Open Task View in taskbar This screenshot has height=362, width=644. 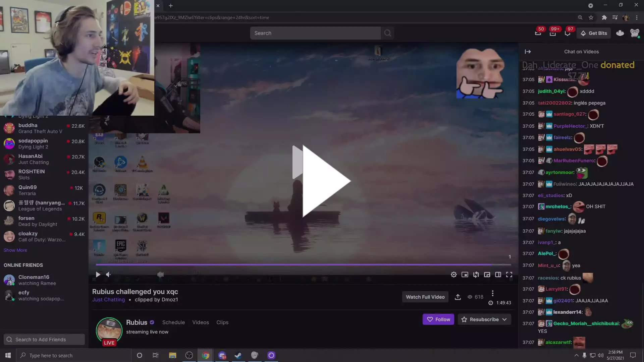coord(156,355)
